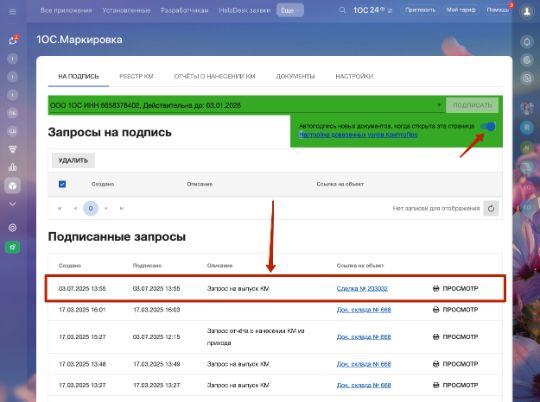Select the page 0 indicator in the pagination
The width and height of the screenshot is (540, 402).
pos(91,208)
